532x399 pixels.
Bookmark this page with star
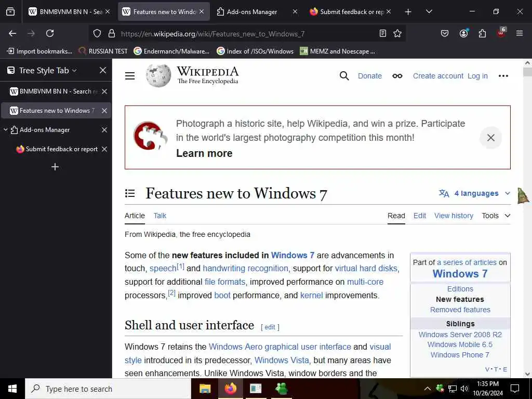(397, 33)
